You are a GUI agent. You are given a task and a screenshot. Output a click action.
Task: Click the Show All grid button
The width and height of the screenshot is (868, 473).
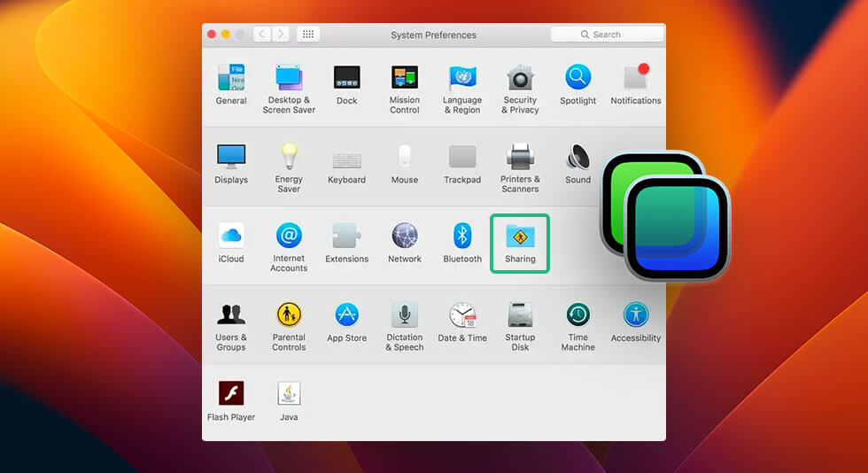tap(308, 35)
